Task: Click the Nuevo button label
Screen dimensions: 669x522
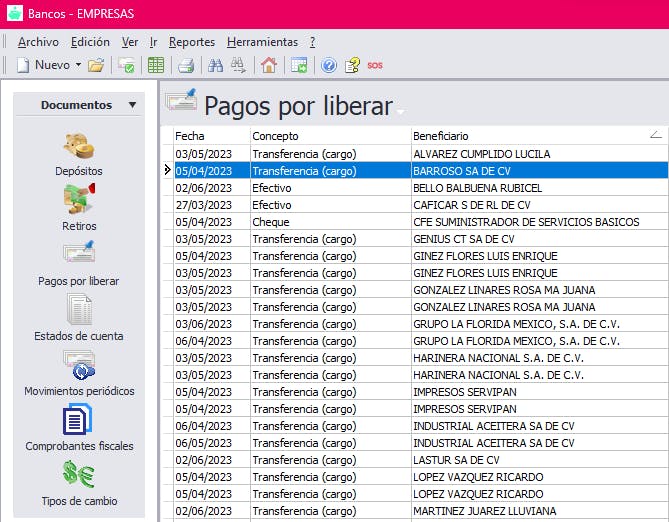Action: pos(52,65)
